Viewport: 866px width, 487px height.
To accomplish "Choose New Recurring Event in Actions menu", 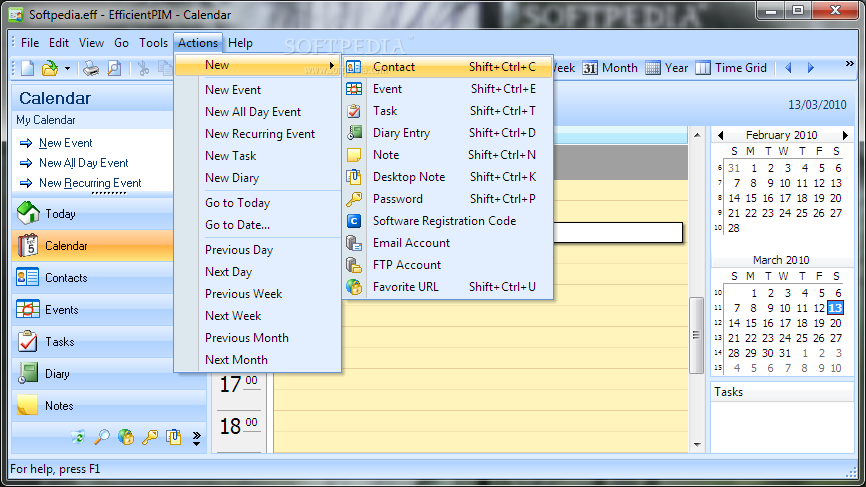I will coord(258,134).
